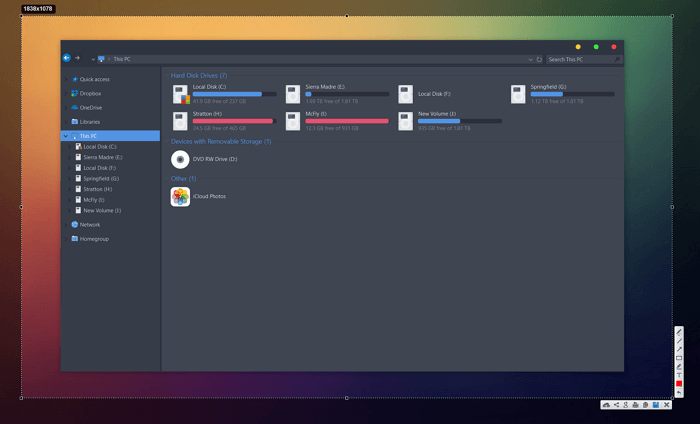Save the screenshot with the floppy disk icon

pyautogui.click(x=656, y=405)
